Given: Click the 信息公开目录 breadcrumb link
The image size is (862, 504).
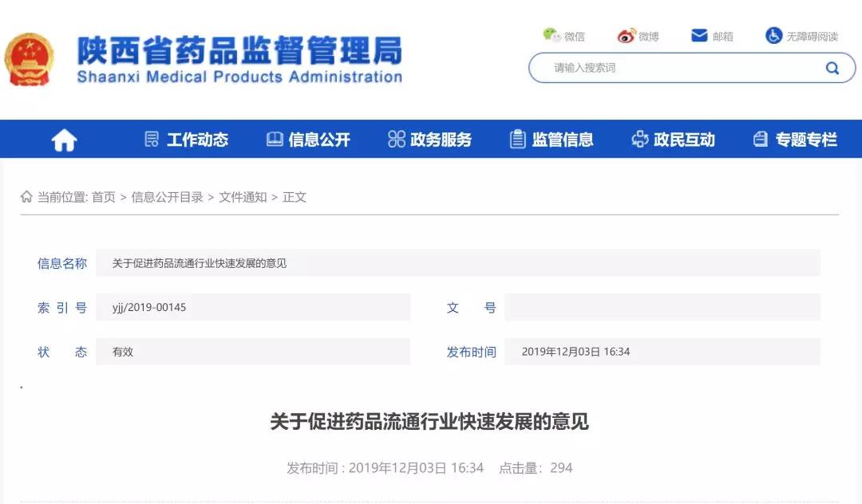Looking at the screenshot, I should 167,197.
